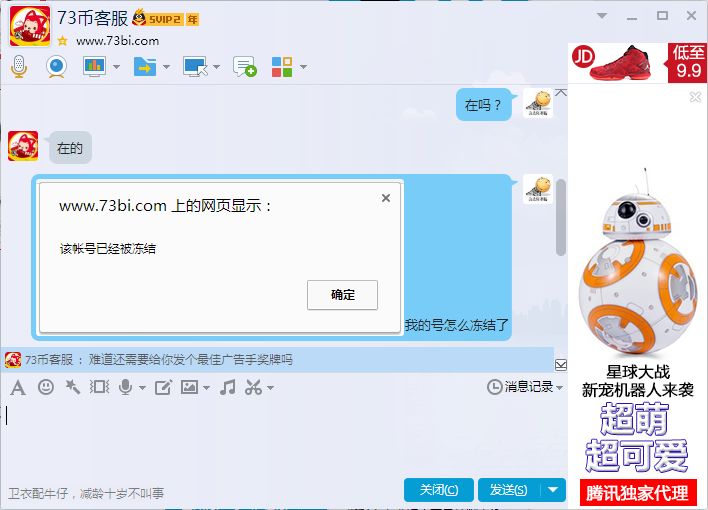Click the 73币客服 new message notification bar
The width and height of the screenshot is (708, 510).
(278, 360)
